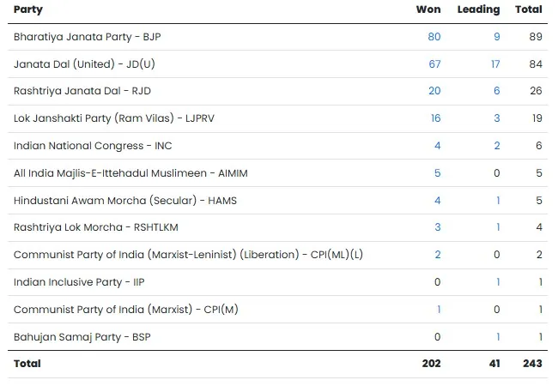
Task: Click Indian Inclusive Party leading count 1
Action: click(x=497, y=282)
